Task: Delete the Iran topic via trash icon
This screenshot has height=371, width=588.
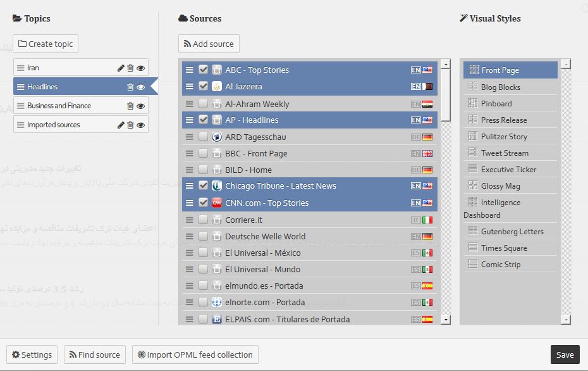Action: click(130, 68)
